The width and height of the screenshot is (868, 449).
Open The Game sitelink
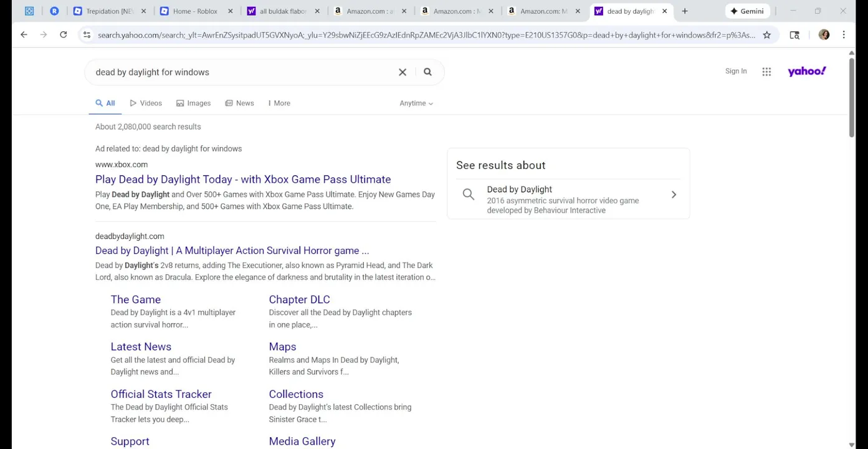coord(136,300)
